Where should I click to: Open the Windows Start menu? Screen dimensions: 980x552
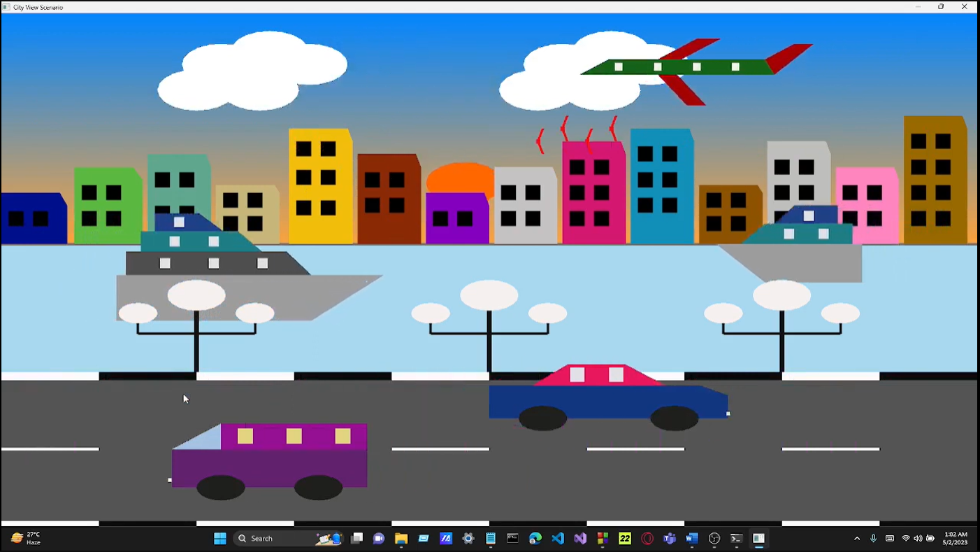pyautogui.click(x=220, y=538)
